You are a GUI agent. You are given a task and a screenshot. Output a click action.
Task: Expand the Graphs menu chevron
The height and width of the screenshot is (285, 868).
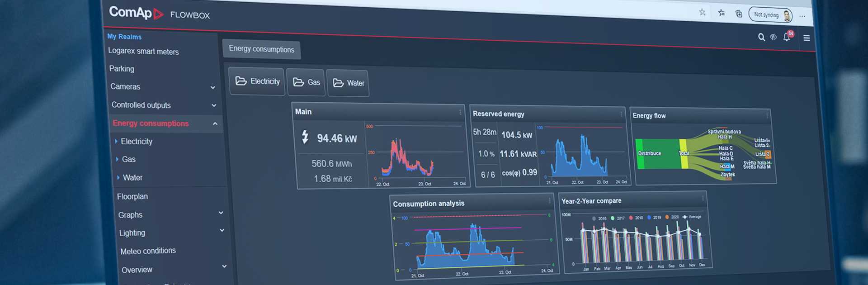[x=221, y=213]
